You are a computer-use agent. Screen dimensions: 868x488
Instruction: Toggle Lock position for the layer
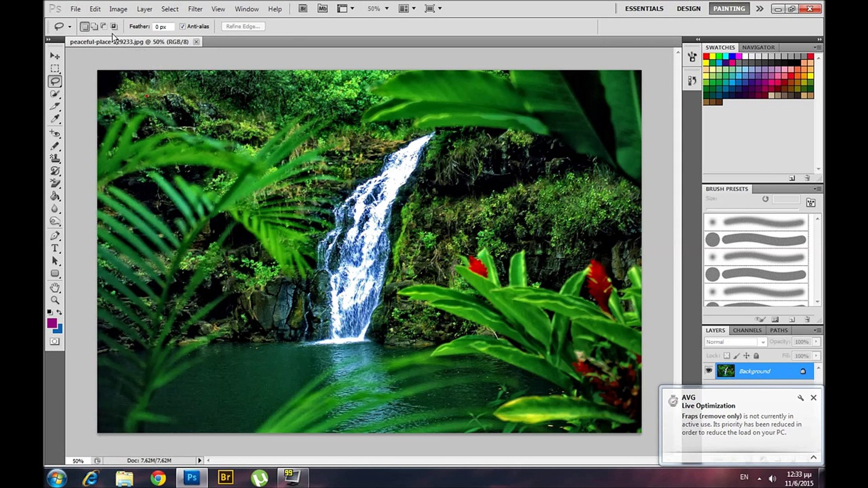pos(746,356)
